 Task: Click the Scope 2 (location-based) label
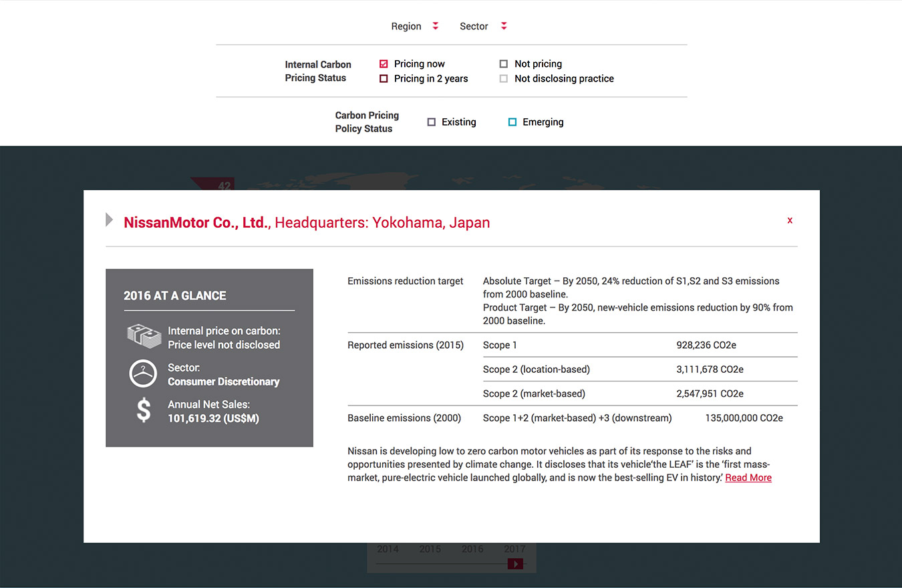click(x=537, y=370)
